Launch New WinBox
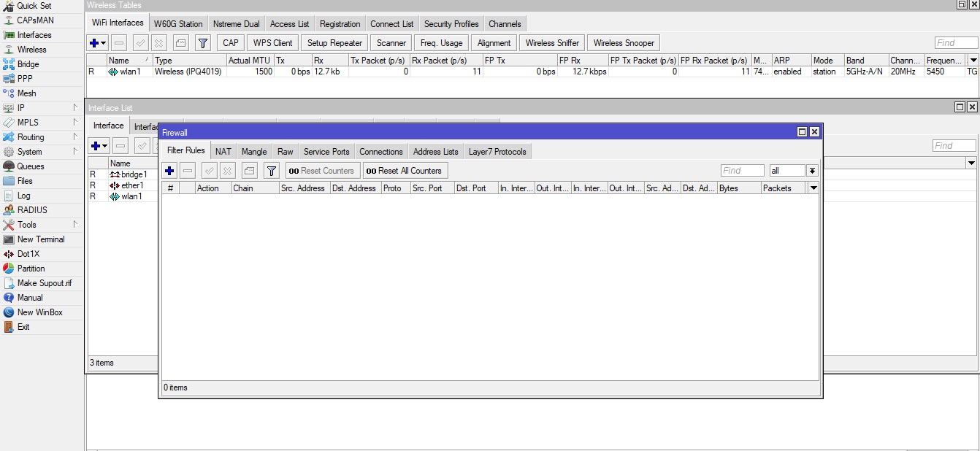The width and height of the screenshot is (980, 451). tap(39, 312)
